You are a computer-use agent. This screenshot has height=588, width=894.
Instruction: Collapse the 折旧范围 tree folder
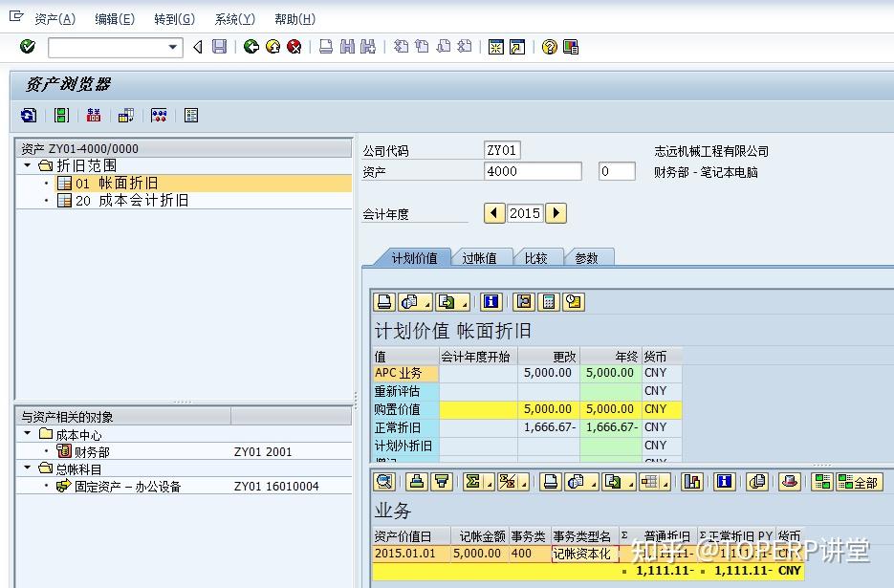(x=26, y=164)
